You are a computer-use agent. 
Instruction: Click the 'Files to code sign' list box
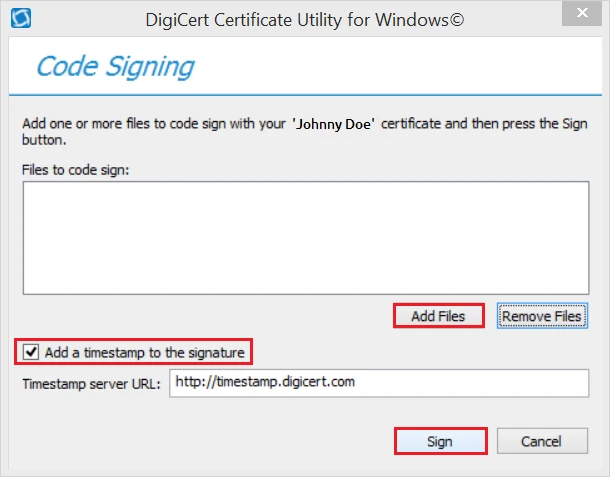click(x=306, y=238)
